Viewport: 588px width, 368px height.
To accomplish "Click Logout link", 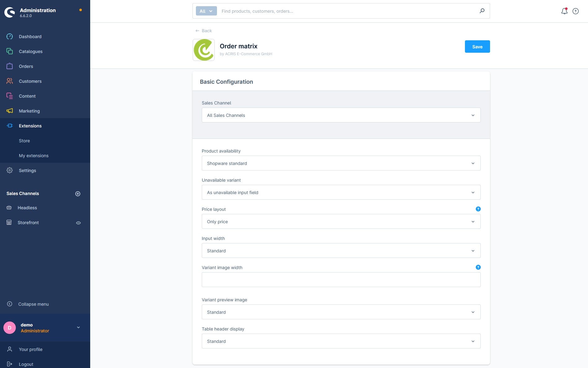I will click(x=26, y=364).
